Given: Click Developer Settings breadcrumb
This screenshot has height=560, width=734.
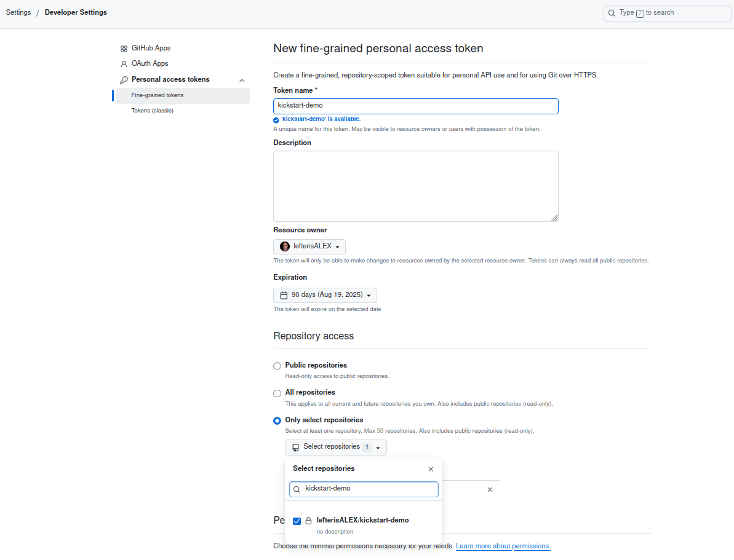Looking at the screenshot, I should coord(76,13).
